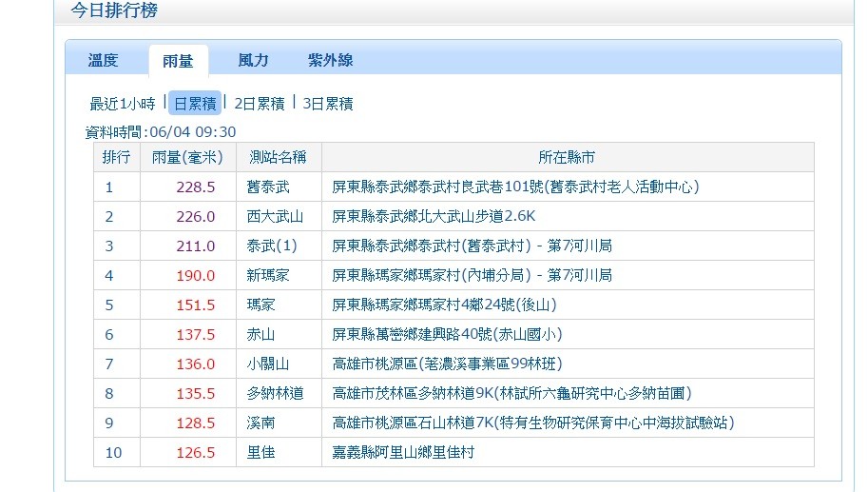Show 3日累積 rainfall ranking
The width and height of the screenshot is (868, 492).
point(327,104)
